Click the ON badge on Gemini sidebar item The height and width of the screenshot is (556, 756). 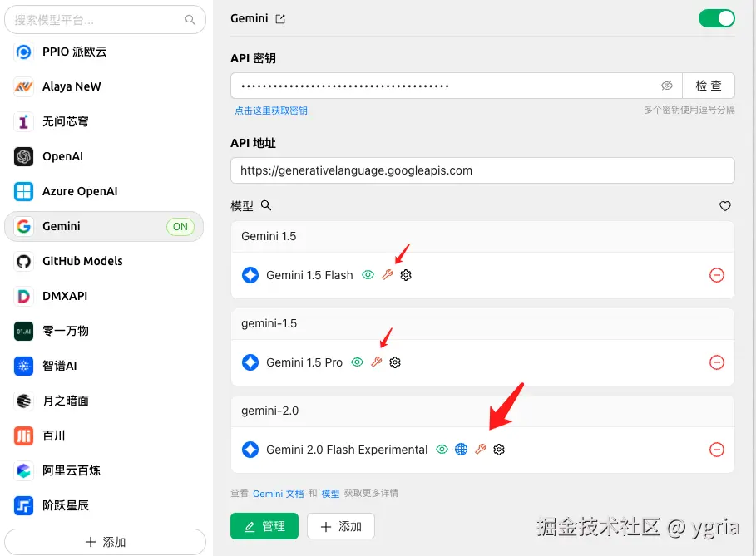(180, 226)
